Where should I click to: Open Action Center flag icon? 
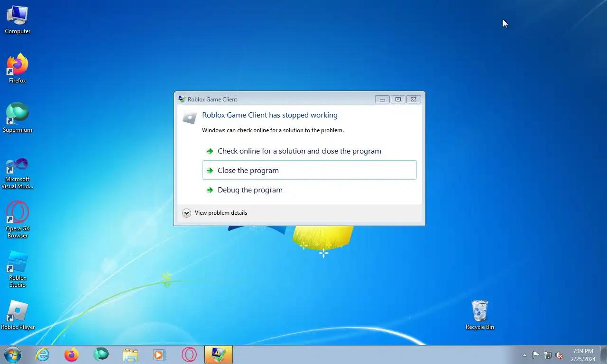pos(536,355)
